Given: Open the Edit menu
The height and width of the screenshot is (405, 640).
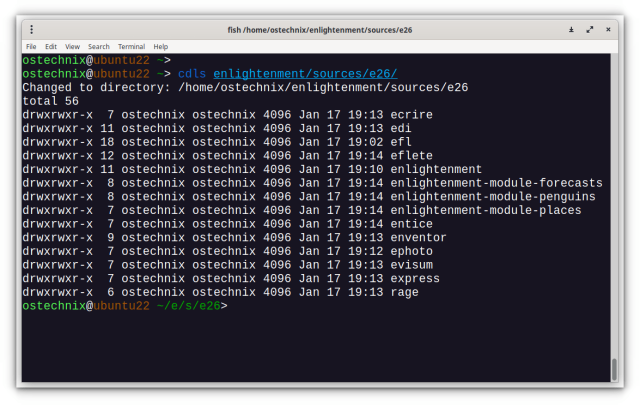Looking at the screenshot, I should 51,47.
